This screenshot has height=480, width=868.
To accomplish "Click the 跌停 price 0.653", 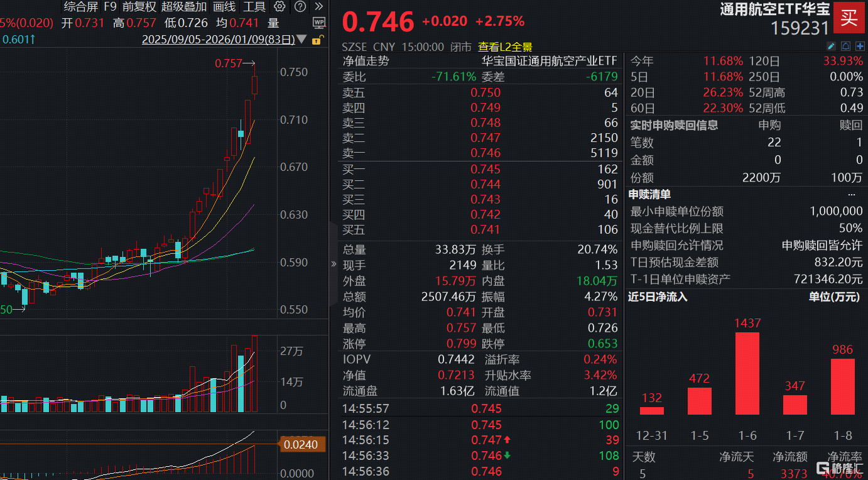I will (603, 344).
